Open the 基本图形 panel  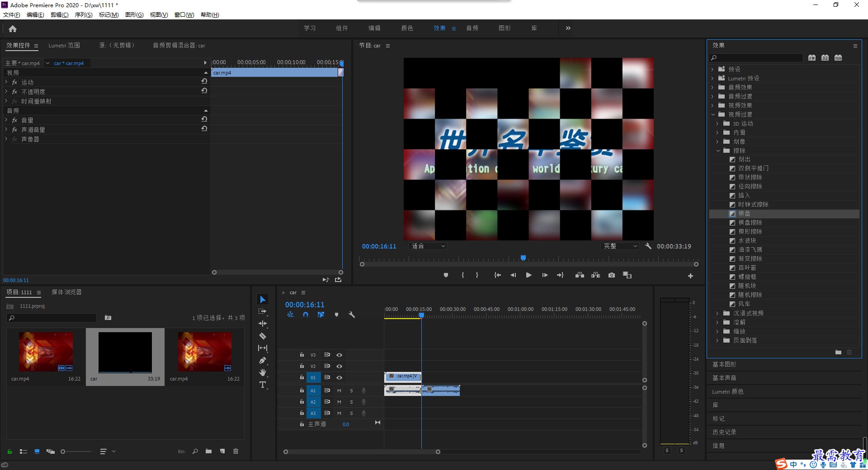coord(724,364)
